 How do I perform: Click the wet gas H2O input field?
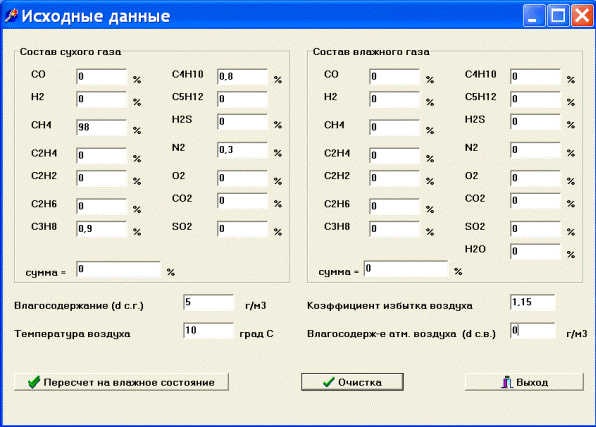click(536, 252)
